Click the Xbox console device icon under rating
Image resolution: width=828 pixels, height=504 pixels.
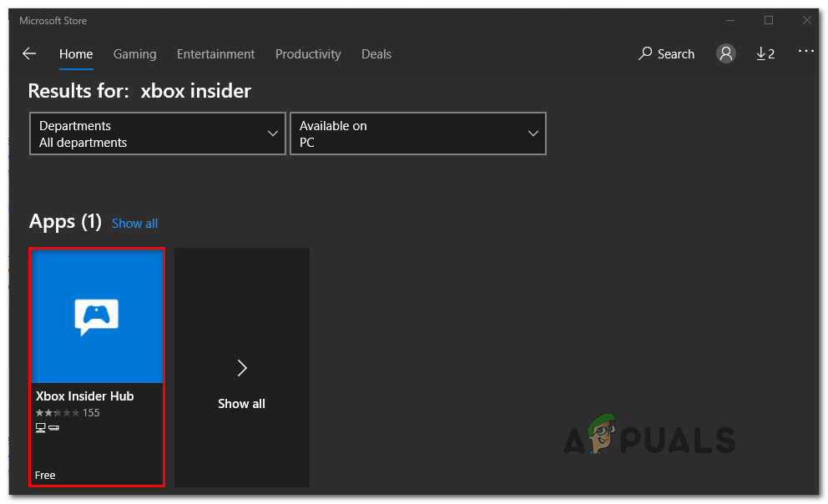point(54,427)
